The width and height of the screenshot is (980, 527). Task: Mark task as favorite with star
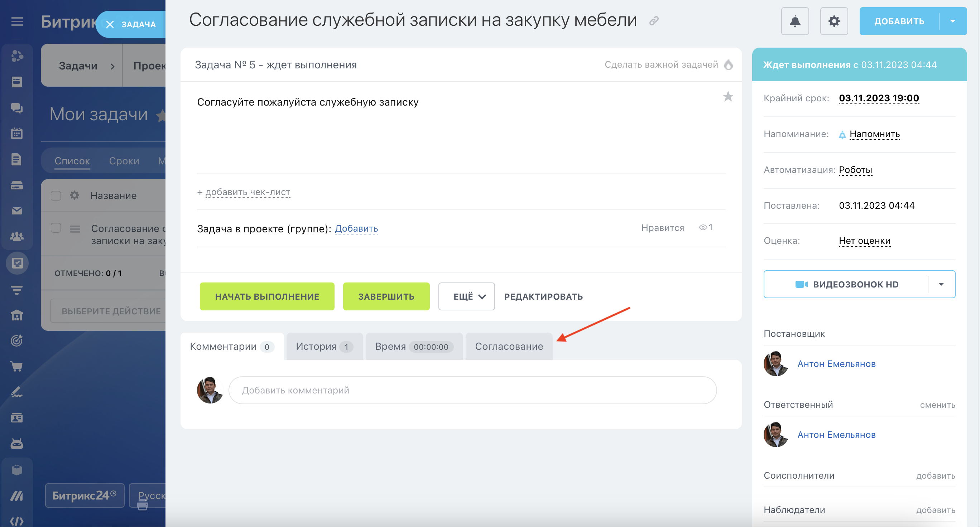click(x=727, y=97)
